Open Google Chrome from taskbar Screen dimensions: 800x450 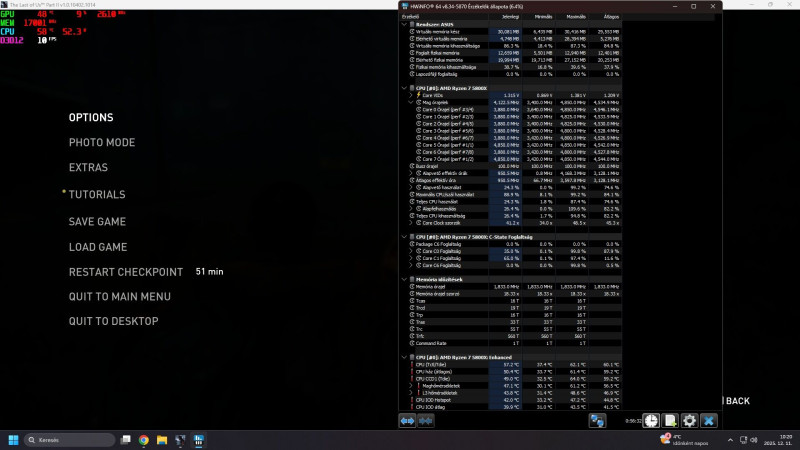(144, 440)
